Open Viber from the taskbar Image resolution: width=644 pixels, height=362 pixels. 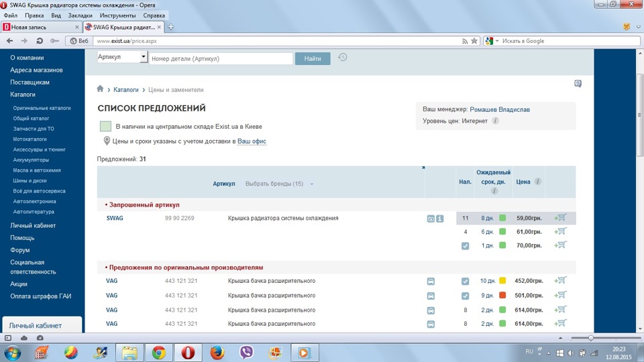246,353
